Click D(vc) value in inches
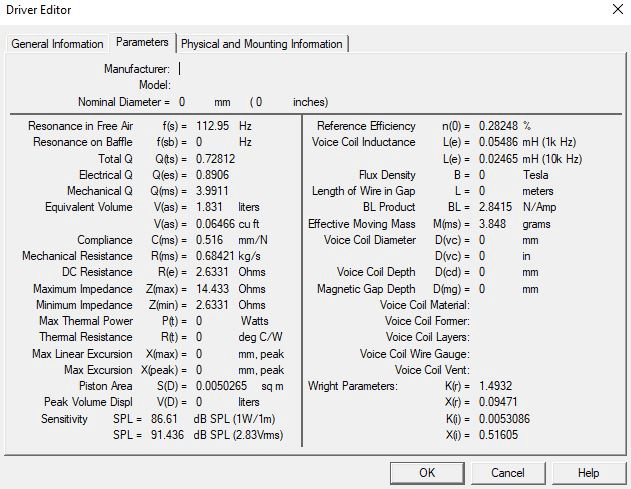631x489 pixels. click(x=482, y=256)
